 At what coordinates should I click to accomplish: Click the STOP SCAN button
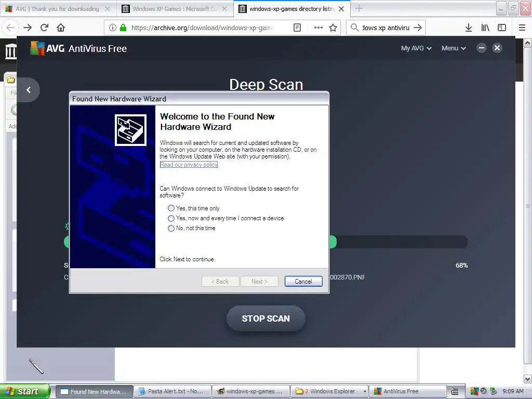pyautogui.click(x=266, y=318)
